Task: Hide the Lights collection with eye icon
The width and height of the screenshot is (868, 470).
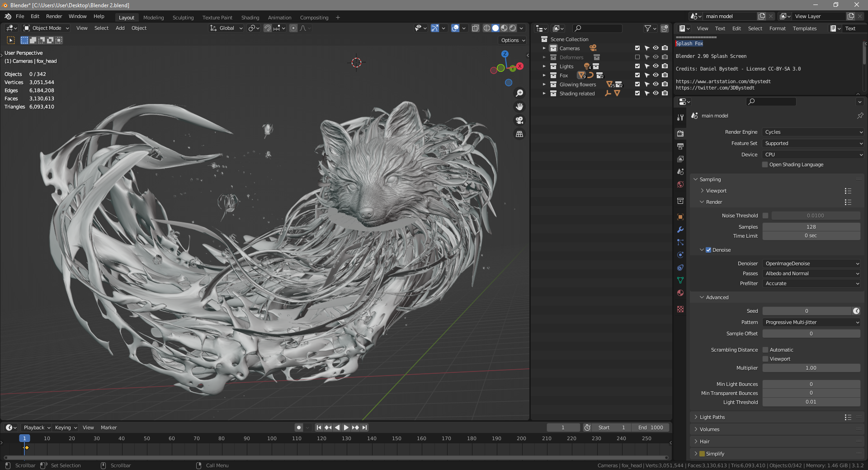Action: tap(656, 66)
